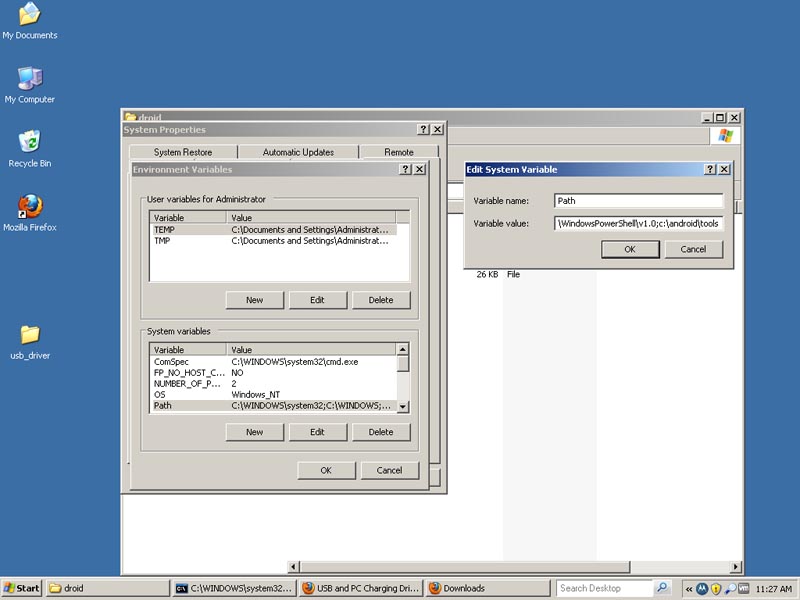This screenshot has width=800, height=600.
Task: Click the help button in Edit System Variable
Action: point(710,170)
